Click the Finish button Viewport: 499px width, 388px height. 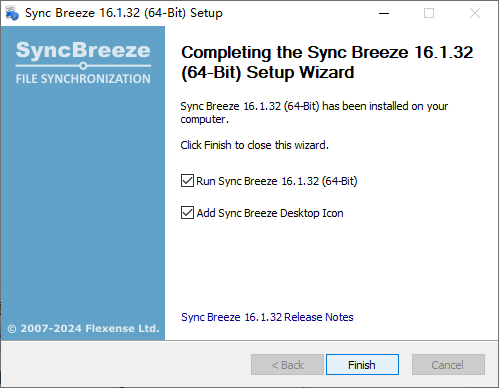click(x=362, y=365)
